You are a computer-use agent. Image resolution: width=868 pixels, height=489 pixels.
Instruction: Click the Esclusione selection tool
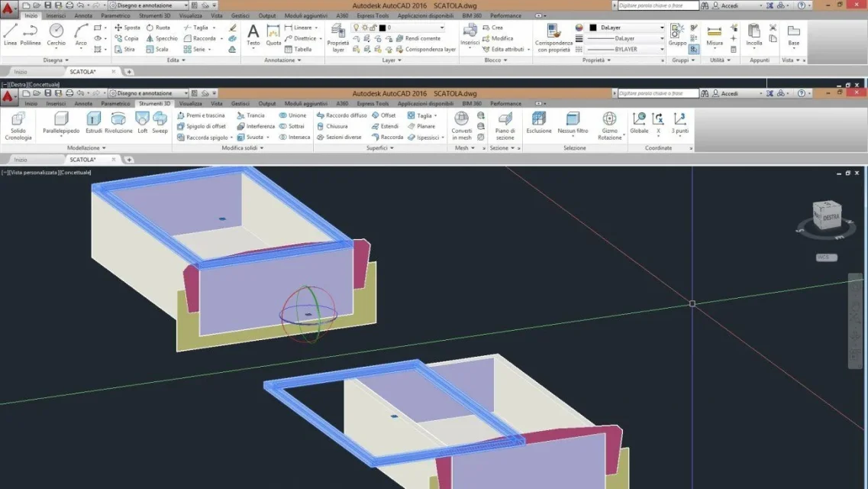539,122
